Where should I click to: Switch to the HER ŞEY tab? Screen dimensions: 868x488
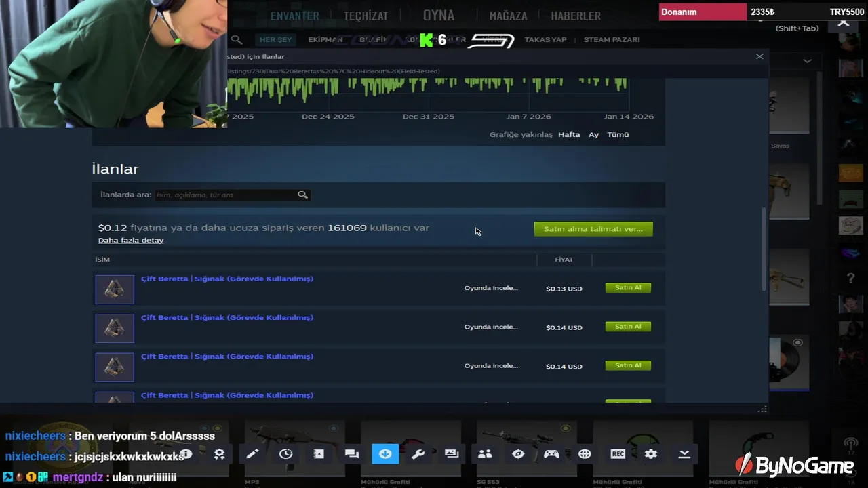point(275,40)
